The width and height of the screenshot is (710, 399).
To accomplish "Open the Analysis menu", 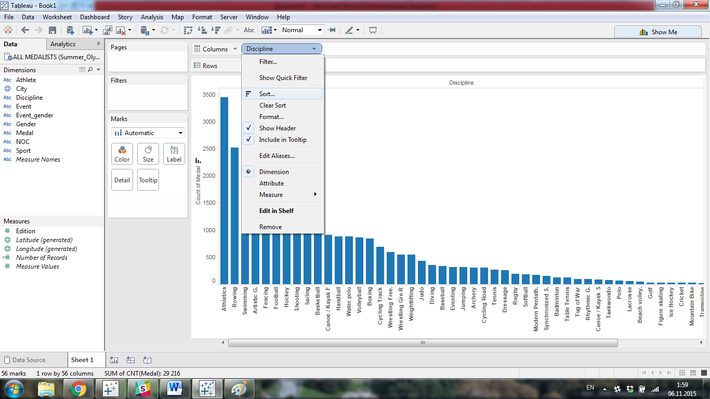I will click(x=152, y=17).
